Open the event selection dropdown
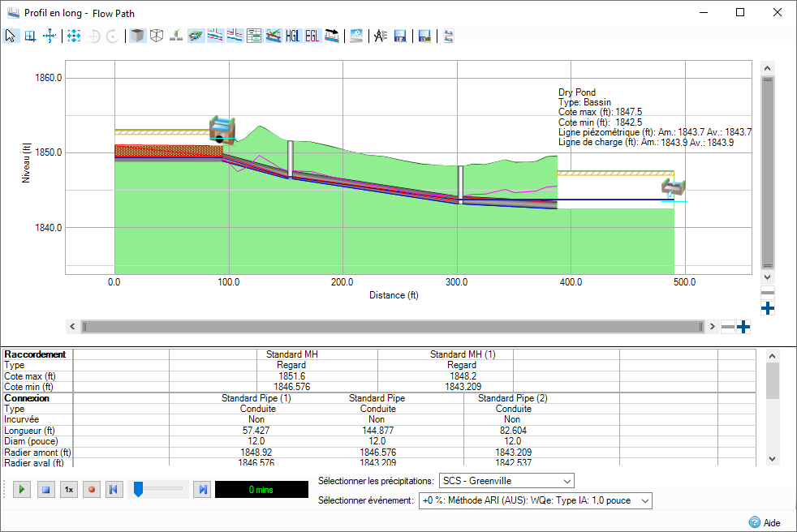Viewport: 797px width, 532px height. (x=535, y=500)
